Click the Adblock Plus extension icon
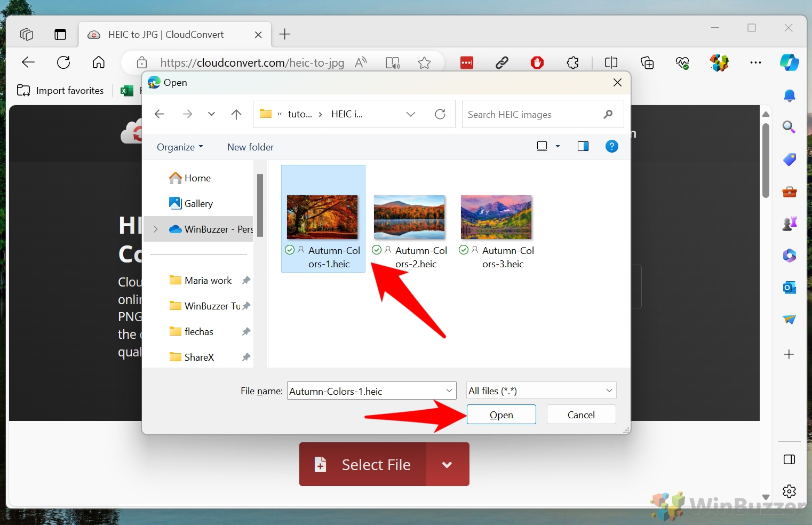Image resolution: width=812 pixels, height=525 pixels. tap(537, 62)
